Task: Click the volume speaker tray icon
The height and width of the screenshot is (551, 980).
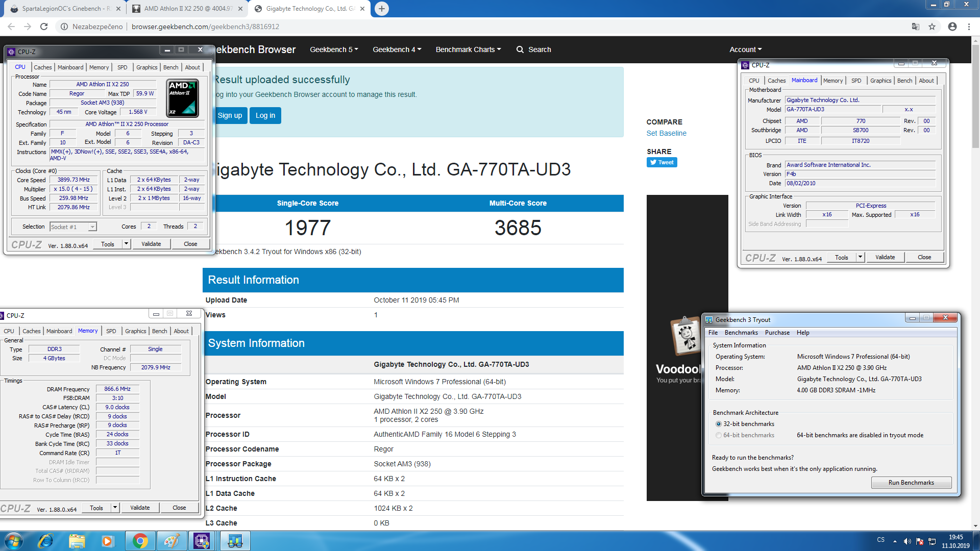Action: click(x=907, y=541)
